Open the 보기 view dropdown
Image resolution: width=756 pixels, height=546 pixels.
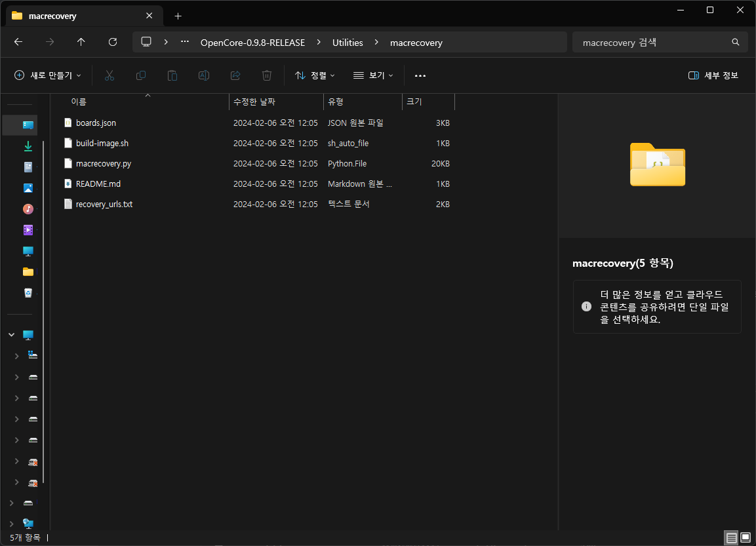[373, 75]
